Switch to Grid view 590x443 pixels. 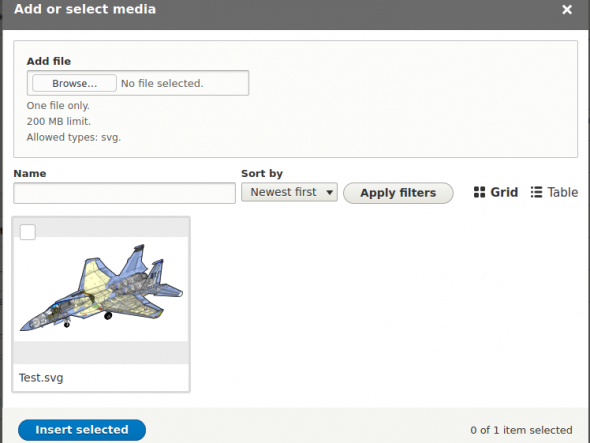click(496, 192)
